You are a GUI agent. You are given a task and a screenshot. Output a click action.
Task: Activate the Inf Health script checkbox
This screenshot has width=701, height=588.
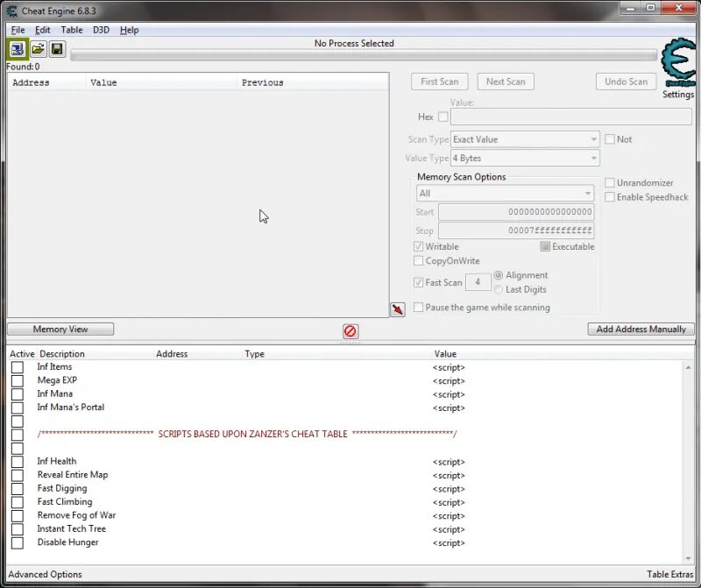point(18,462)
